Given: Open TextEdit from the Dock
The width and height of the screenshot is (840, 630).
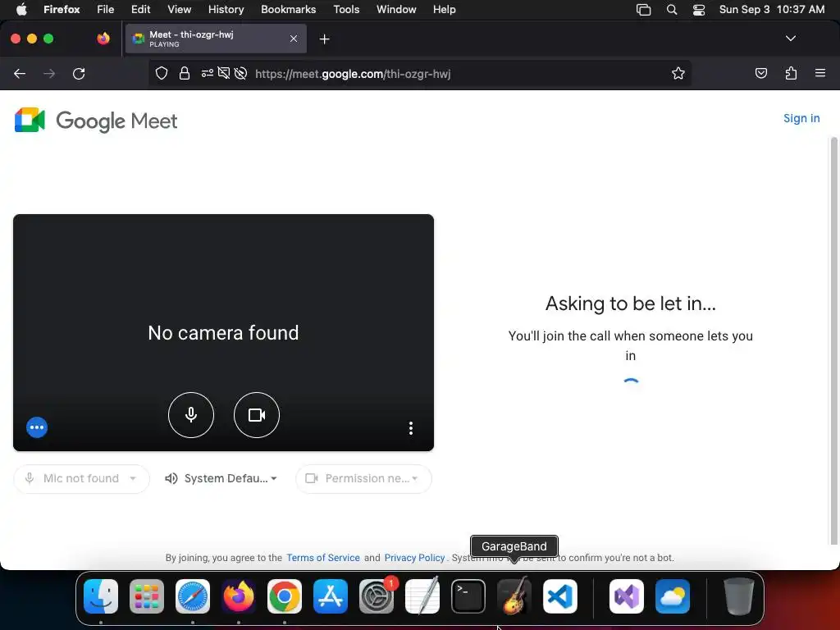Looking at the screenshot, I should pyautogui.click(x=422, y=596).
